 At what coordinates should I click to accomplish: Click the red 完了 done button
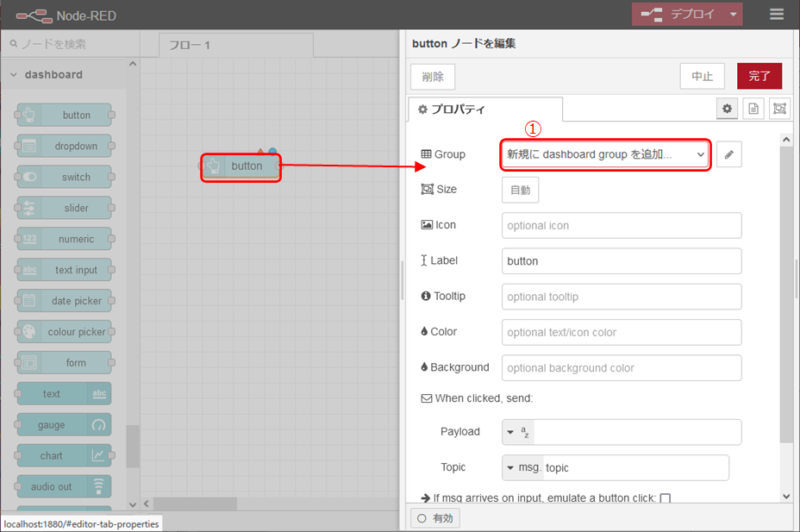coord(759,76)
